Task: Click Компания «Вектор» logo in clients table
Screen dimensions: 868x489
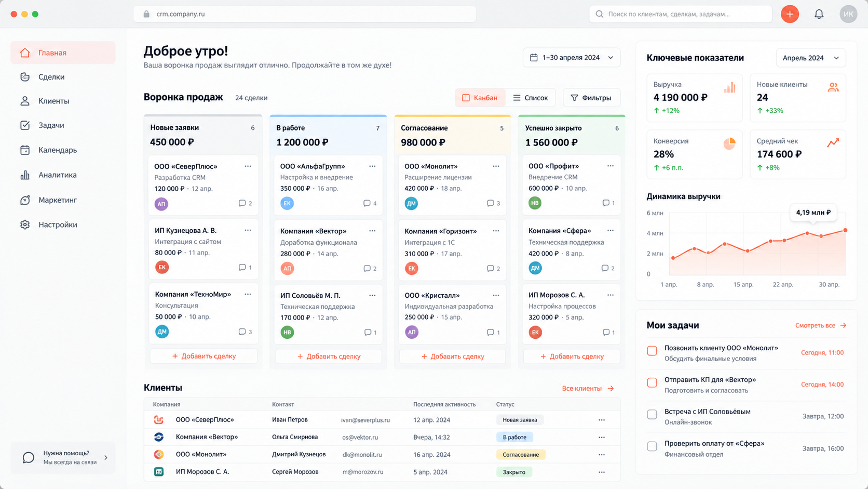Action: [x=159, y=437]
